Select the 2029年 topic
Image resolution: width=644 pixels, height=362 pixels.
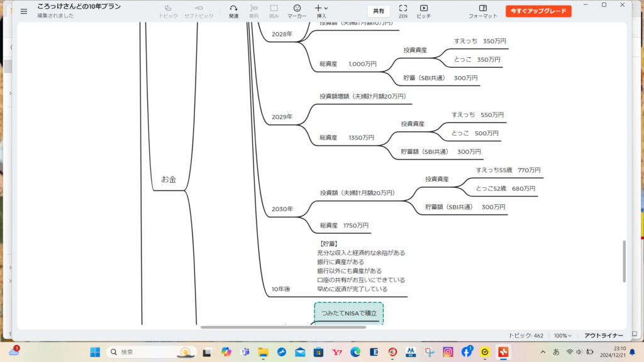pyautogui.click(x=282, y=117)
